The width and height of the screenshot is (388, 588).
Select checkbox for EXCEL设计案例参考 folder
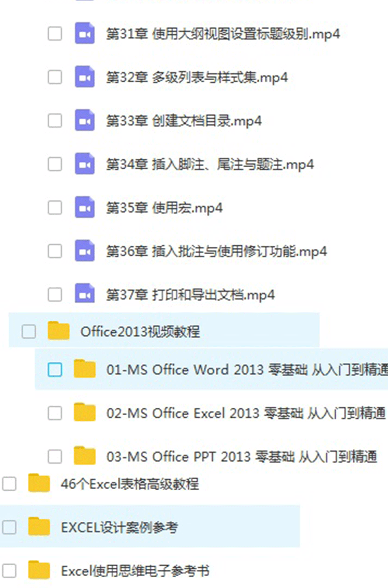9,527
